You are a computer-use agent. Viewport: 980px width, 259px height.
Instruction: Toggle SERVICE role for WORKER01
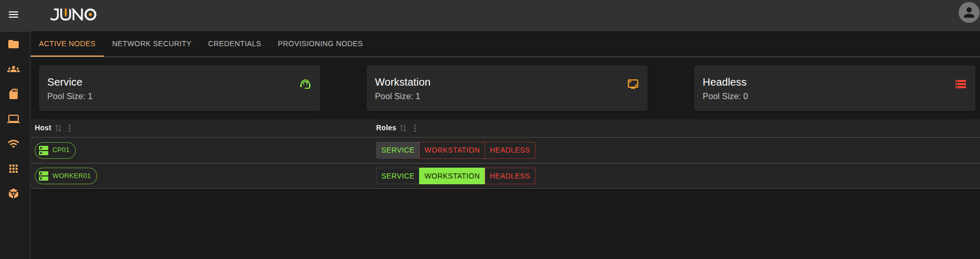coord(397,176)
